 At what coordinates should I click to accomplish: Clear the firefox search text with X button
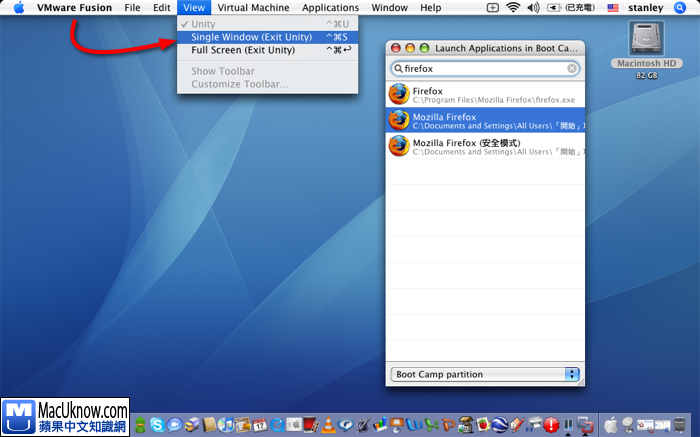point(572,69)
